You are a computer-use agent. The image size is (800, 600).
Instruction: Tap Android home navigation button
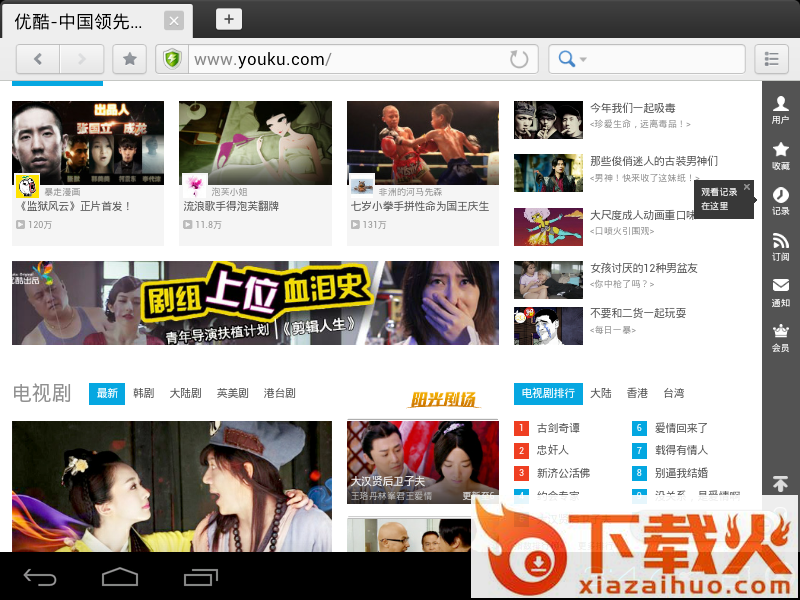(x=120, y=577)
